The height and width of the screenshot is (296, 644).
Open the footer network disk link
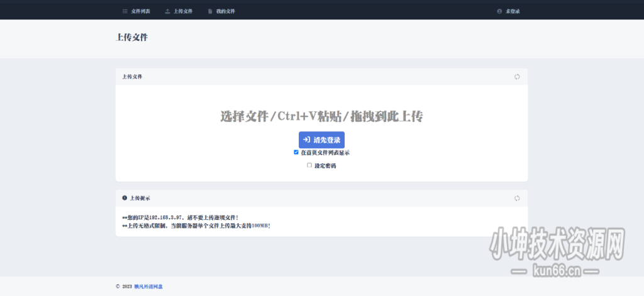pyautogui.click(x=148, y=287)
